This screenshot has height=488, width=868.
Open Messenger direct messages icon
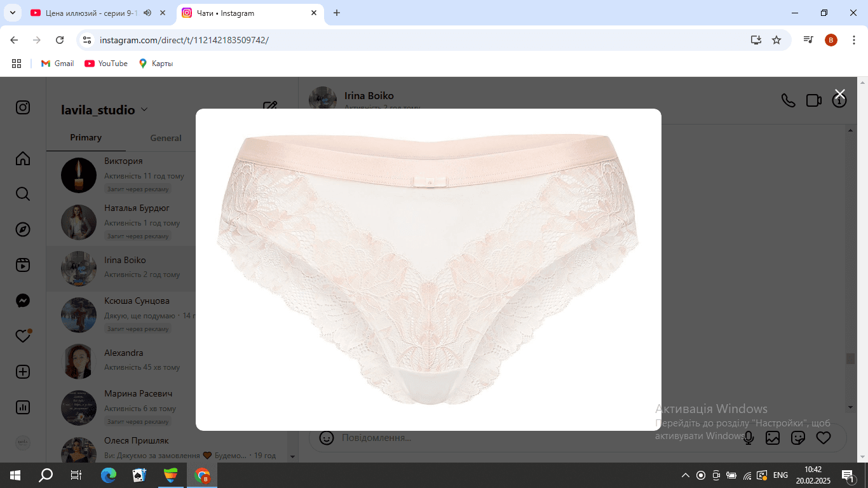23,301
